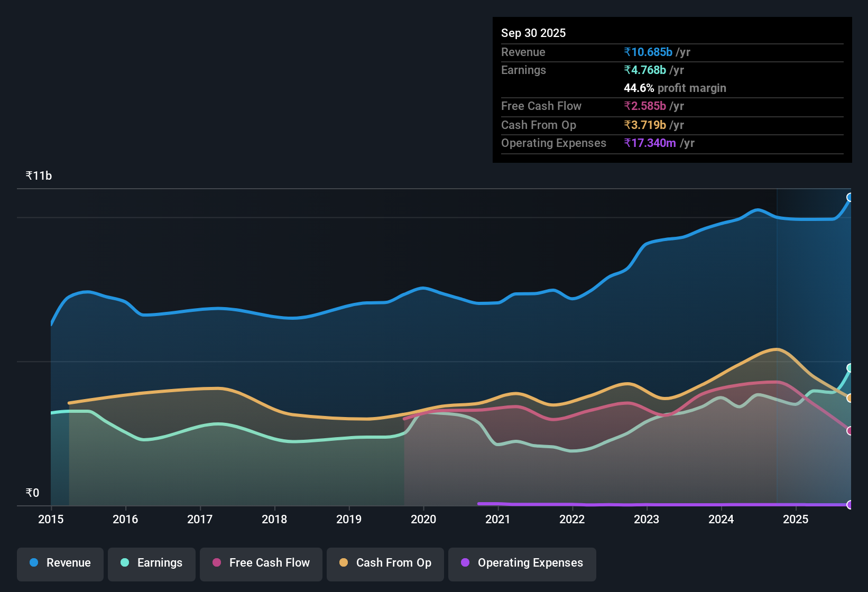Click the yellow Cash From Op legend dot
The width and height of the screenshot is (868, 592).
pos(344,563)
